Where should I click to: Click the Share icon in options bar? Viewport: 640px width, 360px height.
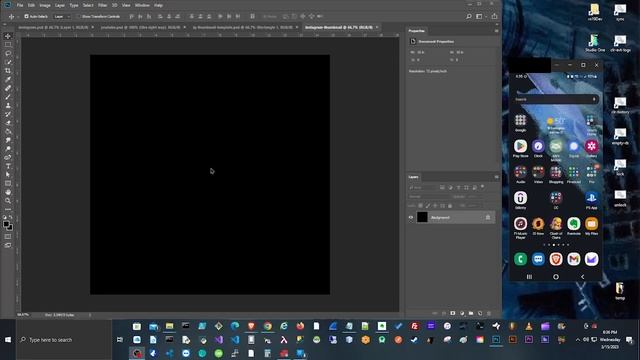[x=494, y=16]
